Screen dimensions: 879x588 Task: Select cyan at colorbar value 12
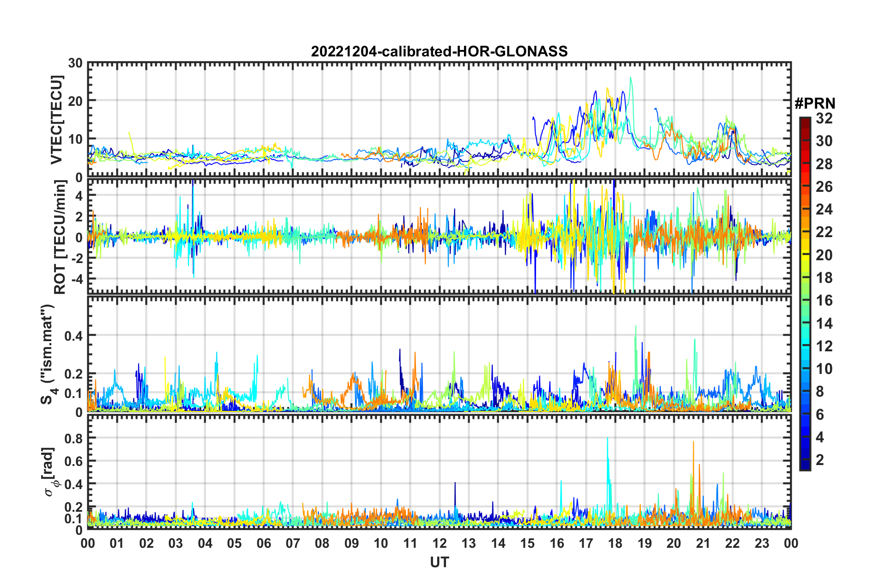coord(805,346)
